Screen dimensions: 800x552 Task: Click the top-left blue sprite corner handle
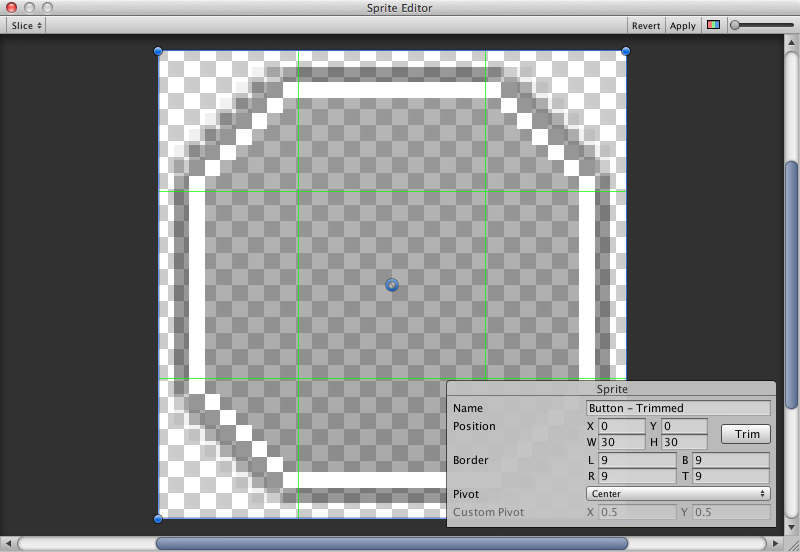pos(158,51)
